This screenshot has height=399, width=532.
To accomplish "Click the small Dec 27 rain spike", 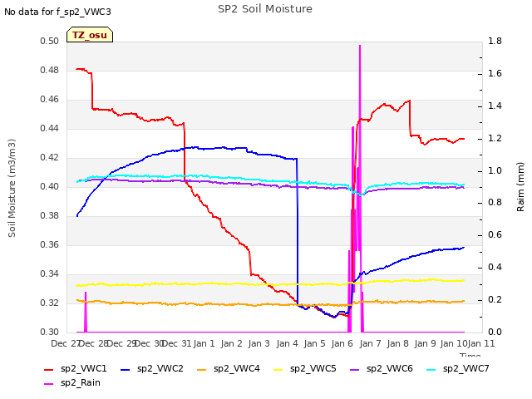I will (86, 312).
